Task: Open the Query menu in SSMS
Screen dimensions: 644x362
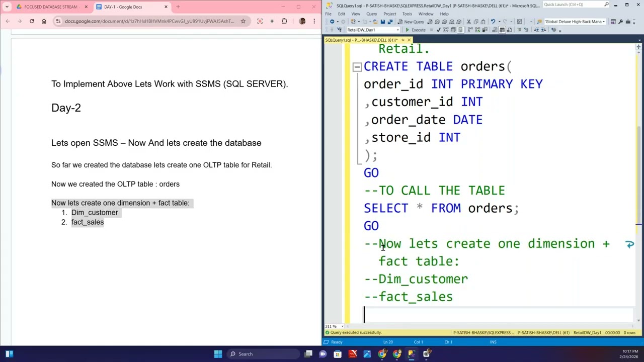Action: (x=372, y=14)
